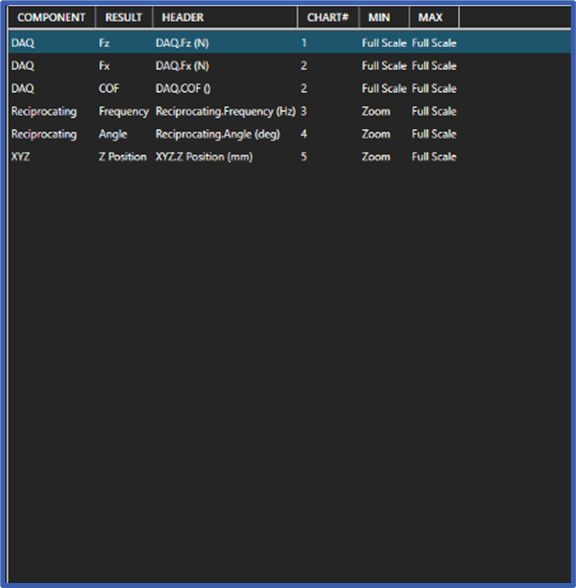Sort by the COMPONENT column header
Viewport: 576px width, 588px height.
(x=51, y=17)
